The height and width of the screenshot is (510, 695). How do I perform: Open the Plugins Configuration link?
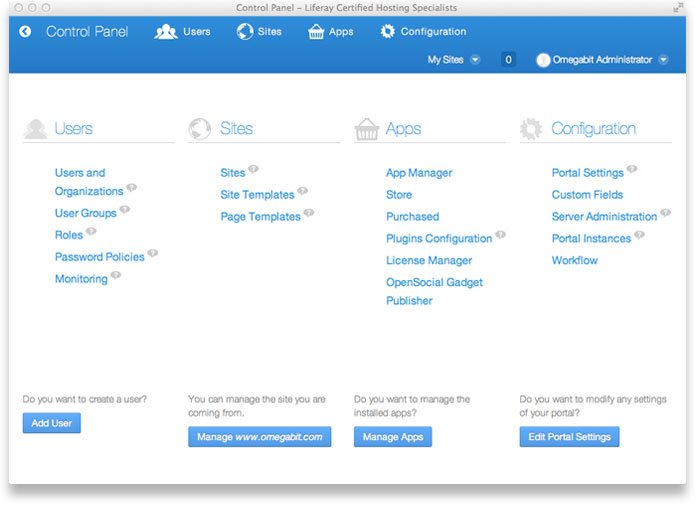439,239
